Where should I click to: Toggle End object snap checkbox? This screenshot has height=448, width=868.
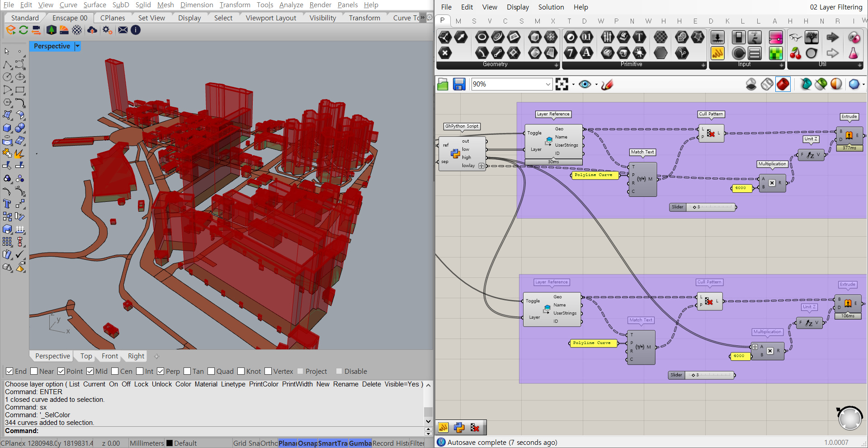pyautogui.click(x=9, y=371)
